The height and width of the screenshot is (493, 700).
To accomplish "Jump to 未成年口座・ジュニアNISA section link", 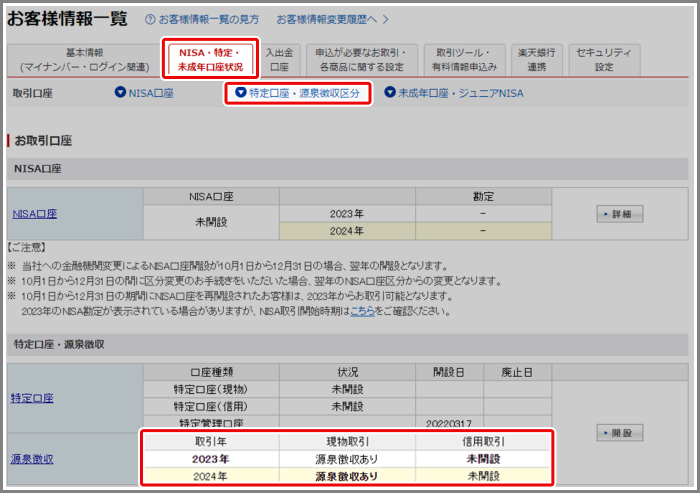I will click(461, 93).
